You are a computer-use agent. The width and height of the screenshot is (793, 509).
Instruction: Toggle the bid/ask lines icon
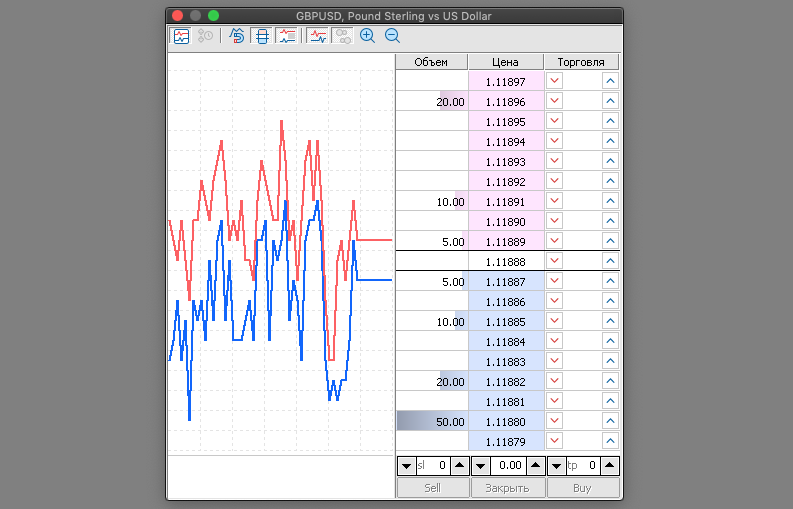tap(318, 36)
